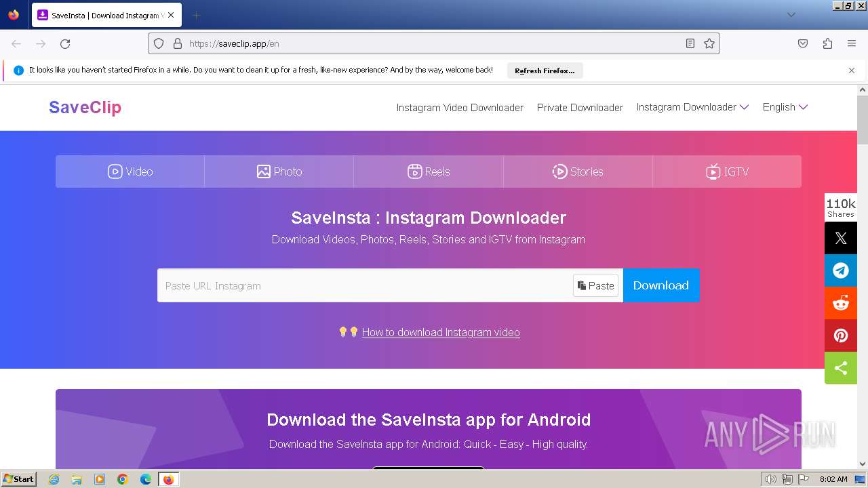Open the green general share icon
Image resolution: width=868 pixels, height=488 pixels.
[841, 368]
